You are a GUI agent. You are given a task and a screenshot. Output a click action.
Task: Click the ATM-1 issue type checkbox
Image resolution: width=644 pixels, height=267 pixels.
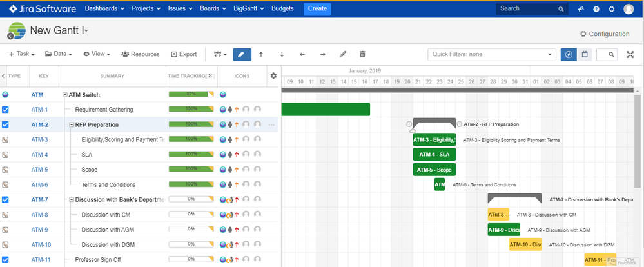pyautogui.click(x=5, y=110)
